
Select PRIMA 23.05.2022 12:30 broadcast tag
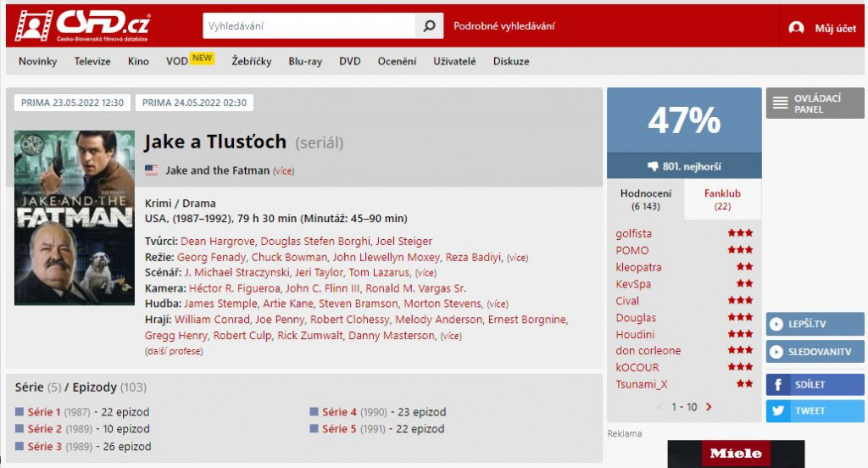[x=73, y=103]
